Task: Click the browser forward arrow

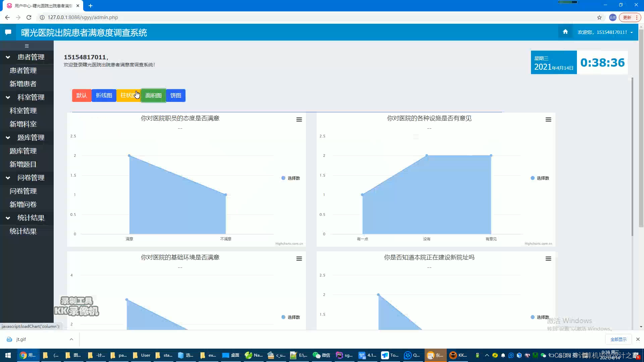Action: tap(18, 17)
